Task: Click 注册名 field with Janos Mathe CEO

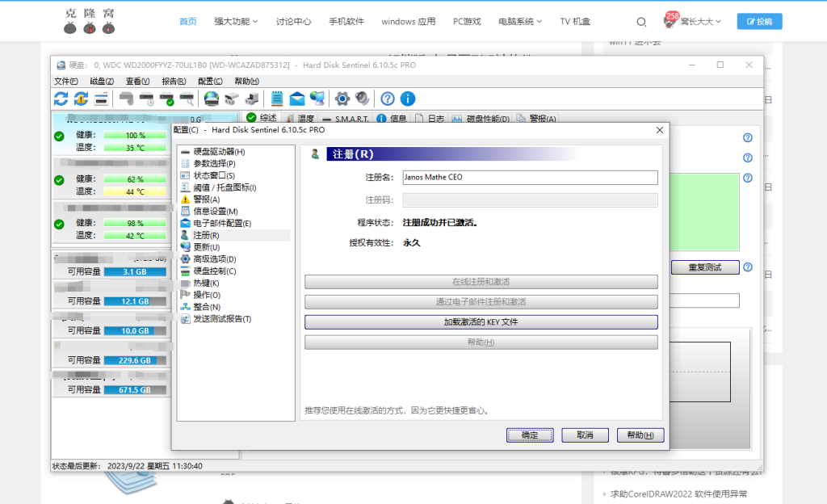Action: pyautogui.click(x=530, y=178)
